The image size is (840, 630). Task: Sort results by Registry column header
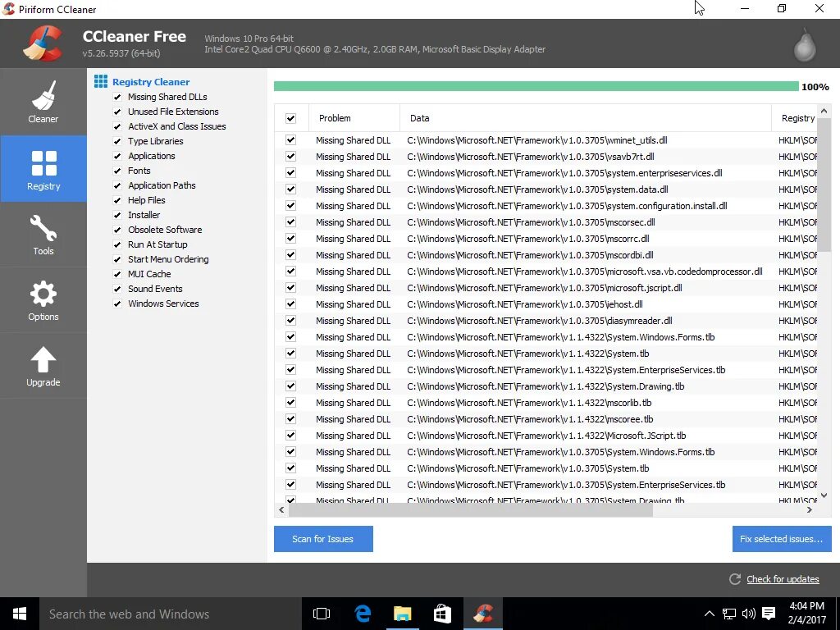point(795,118)
